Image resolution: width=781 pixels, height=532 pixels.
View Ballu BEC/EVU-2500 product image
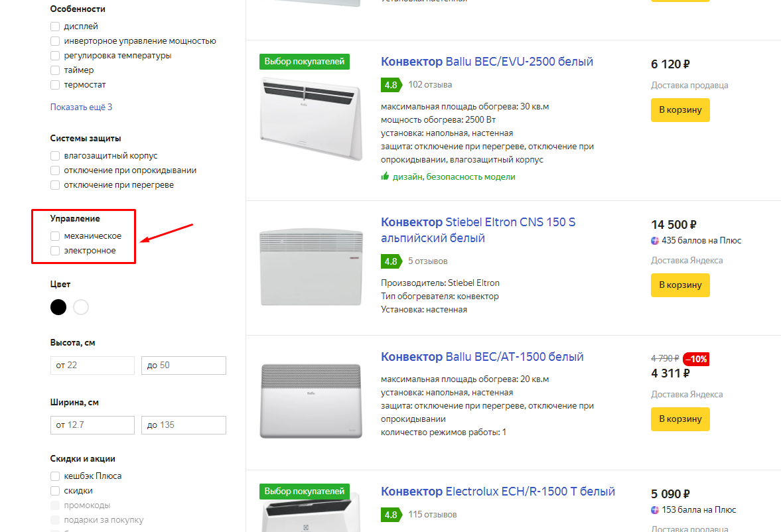(311, 119)
